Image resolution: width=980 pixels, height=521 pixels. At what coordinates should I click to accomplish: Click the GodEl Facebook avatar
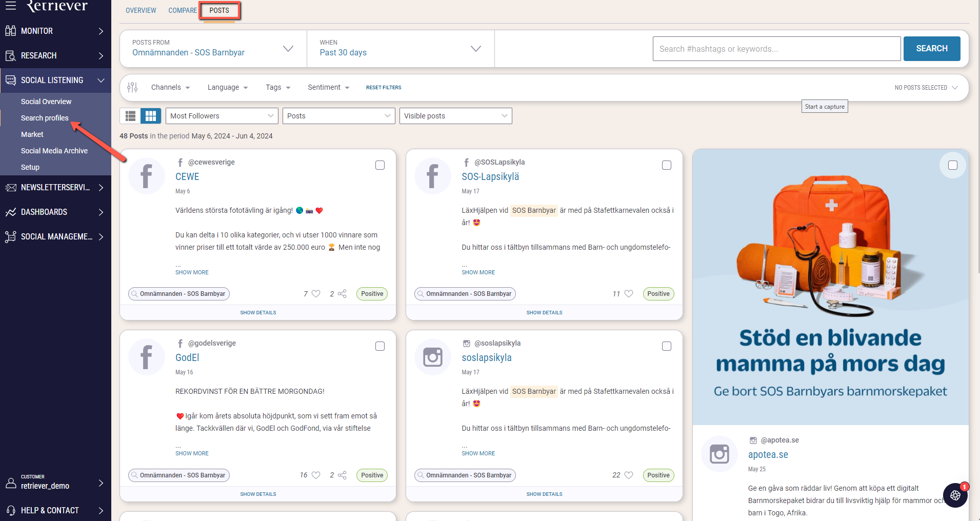[147, 357]
